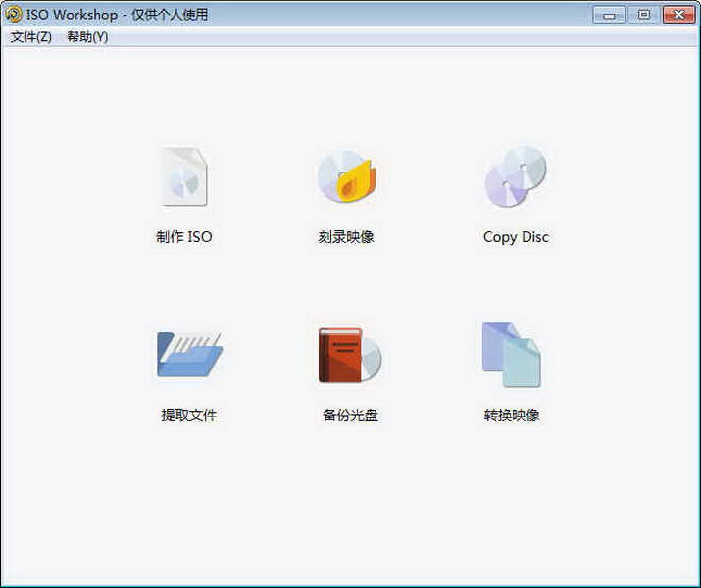The image size is (701, 588).
Task: Click the 刻录映像 label
Action: coord(346,237)
